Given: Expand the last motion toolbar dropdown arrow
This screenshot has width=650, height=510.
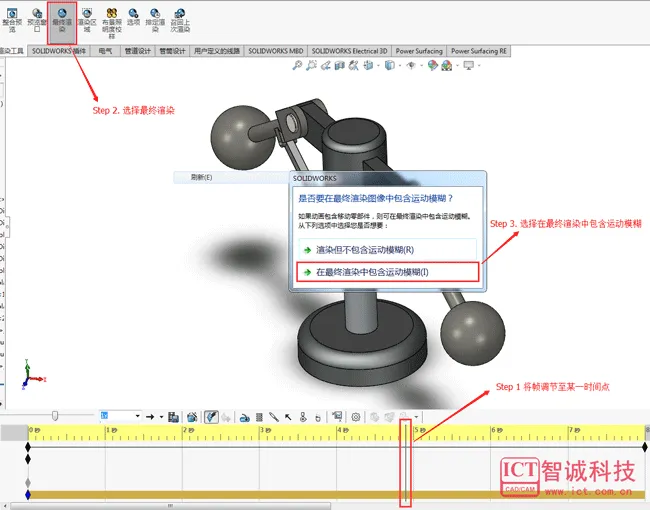Looking at the screenshot, I should pos(416,417).
